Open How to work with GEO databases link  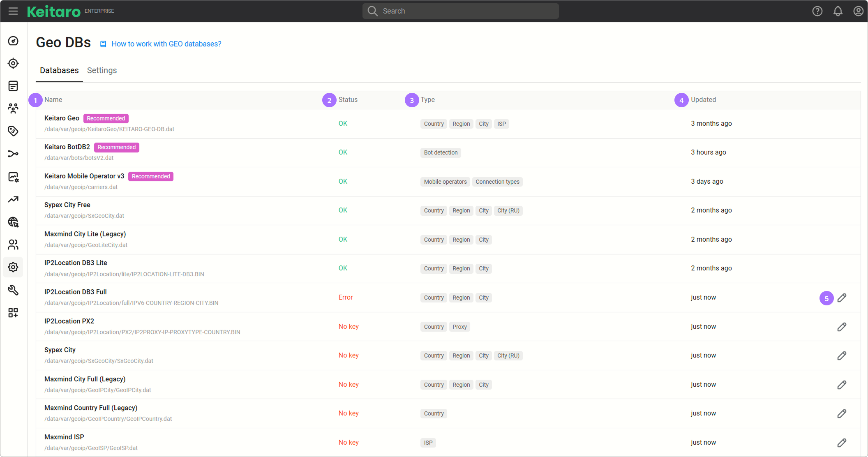point(166,44)
